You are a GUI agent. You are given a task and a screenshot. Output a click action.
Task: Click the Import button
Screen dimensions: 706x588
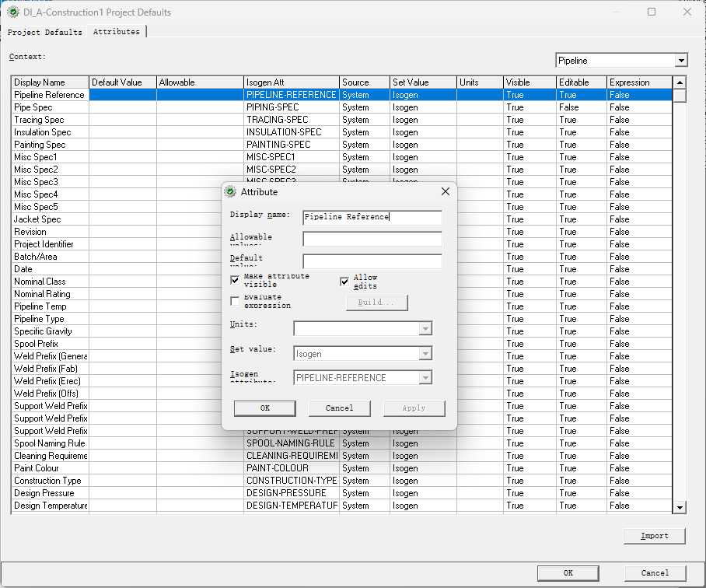pos(654,536)
